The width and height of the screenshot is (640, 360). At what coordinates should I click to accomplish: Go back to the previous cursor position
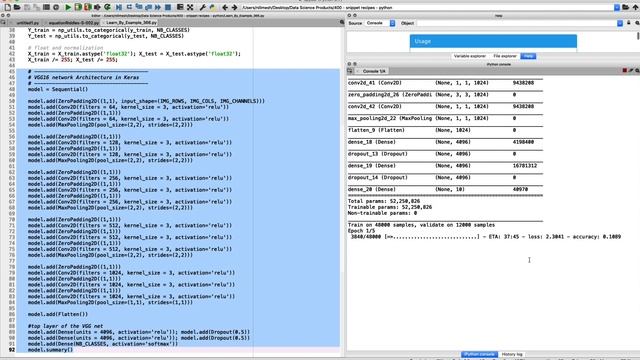[x=224, y=7]
